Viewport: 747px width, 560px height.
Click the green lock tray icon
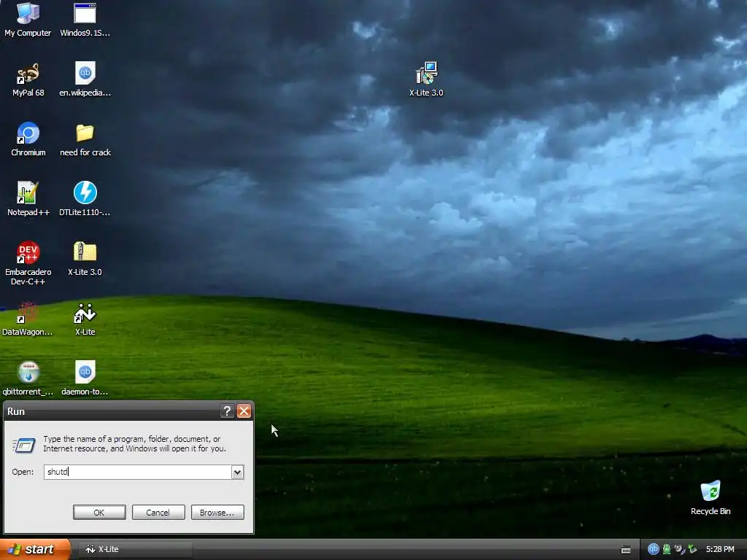point(667,549)
